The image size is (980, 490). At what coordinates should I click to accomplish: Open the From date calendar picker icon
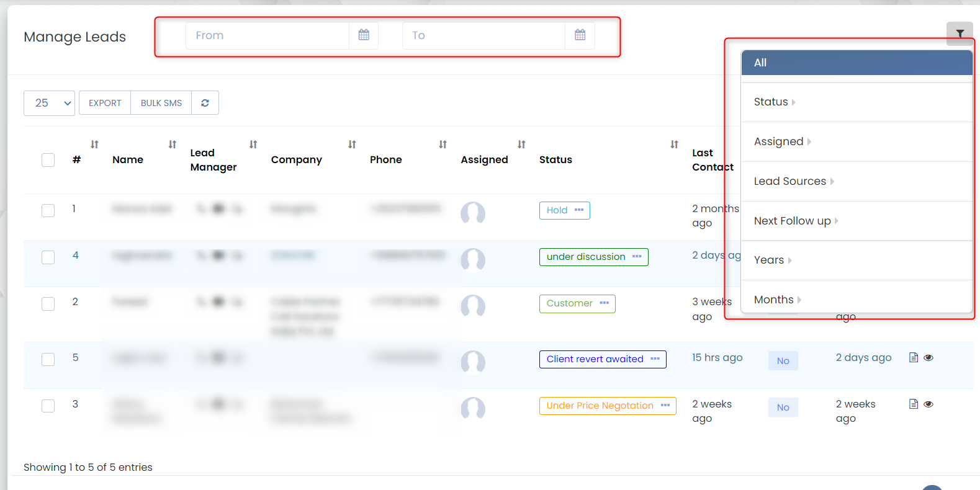pos(364,35)
